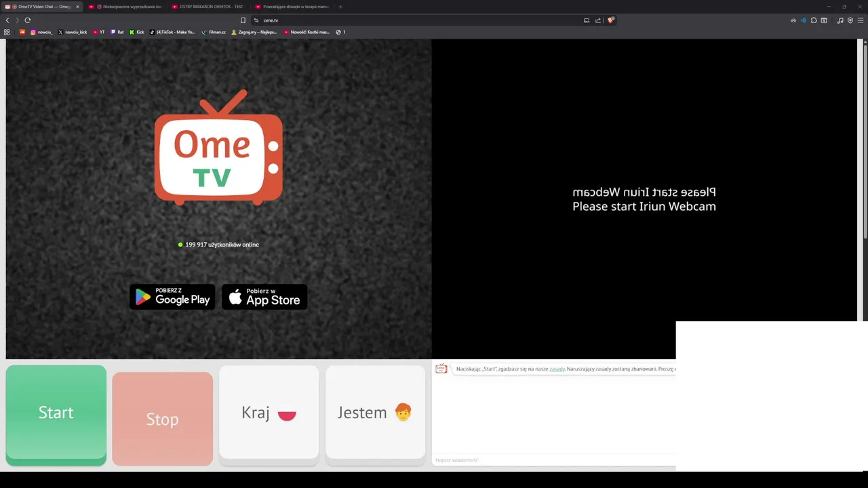Click the music note media control icon
868x488 pixels.
(840, 20)
